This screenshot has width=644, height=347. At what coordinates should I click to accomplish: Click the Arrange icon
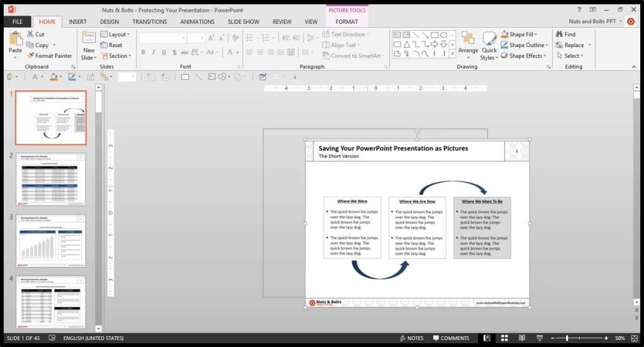tap(468, 38)
